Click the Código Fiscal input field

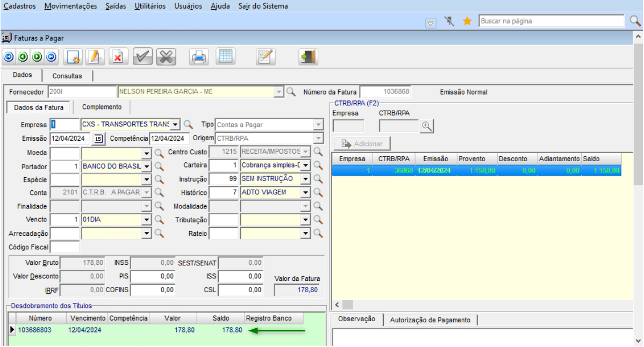(65, 247)
